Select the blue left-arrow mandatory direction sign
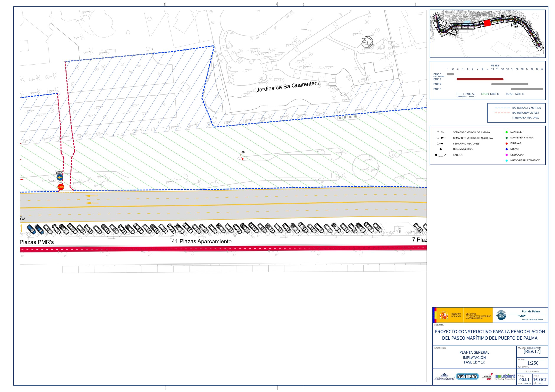This screenshot has height=392, width=555. tap(60, 177)
